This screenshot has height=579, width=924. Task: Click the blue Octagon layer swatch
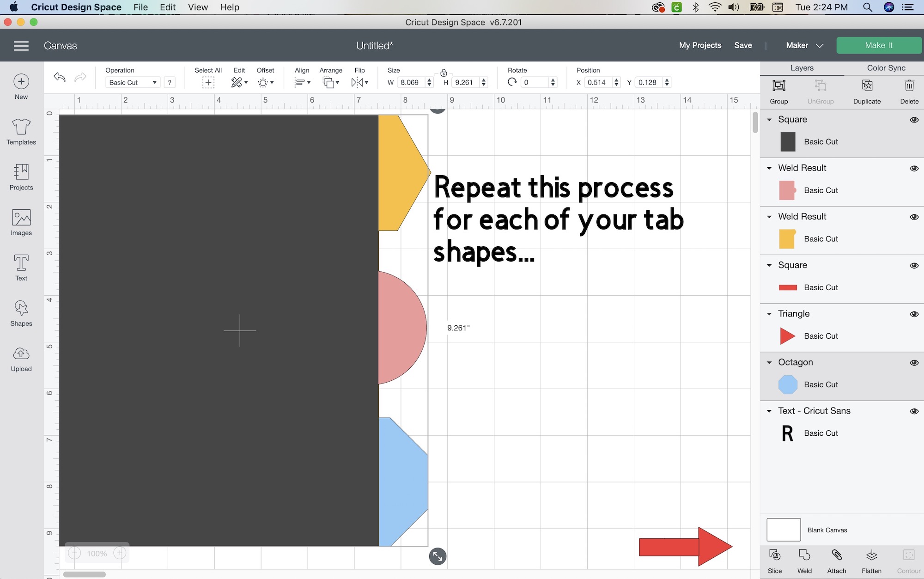tap(788, 384)
